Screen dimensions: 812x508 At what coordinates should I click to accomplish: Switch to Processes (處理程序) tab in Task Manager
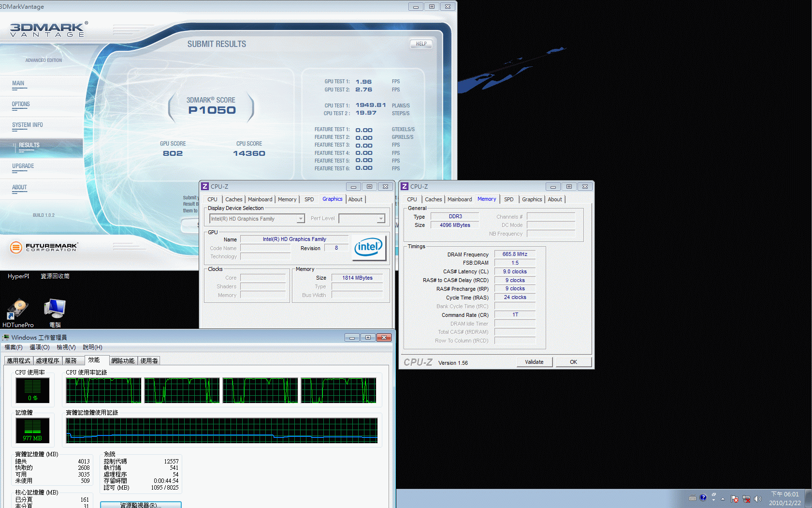pyautogui.click(x=47, y=360)
